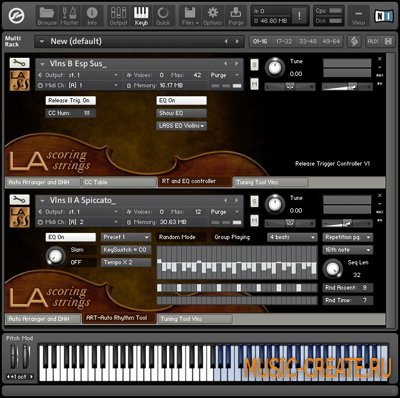This screenshot has height=398, width=400.
Task: Mute the Vlns B Esp Sus instrument
Action: coord(254,84)
